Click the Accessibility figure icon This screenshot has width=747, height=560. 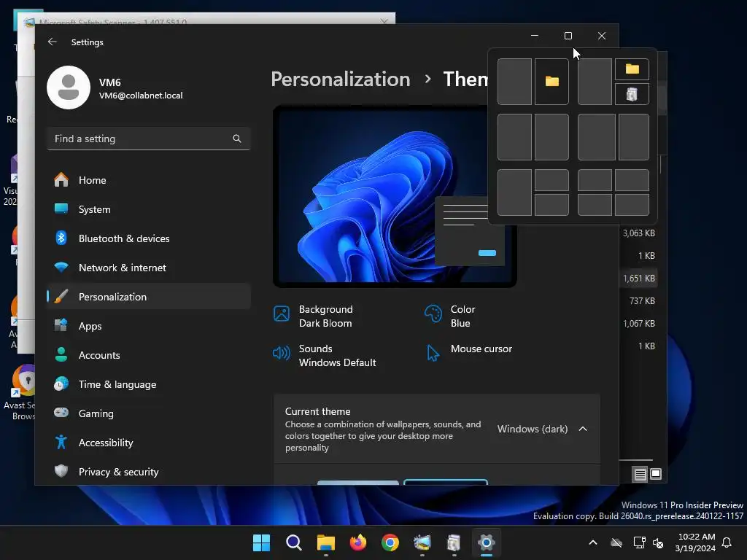[x=61, y=443]
